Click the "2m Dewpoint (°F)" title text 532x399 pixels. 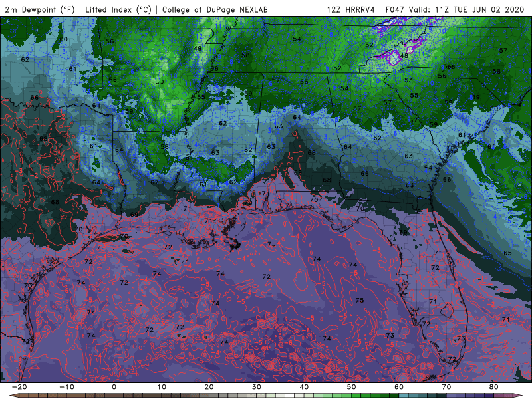40,10
